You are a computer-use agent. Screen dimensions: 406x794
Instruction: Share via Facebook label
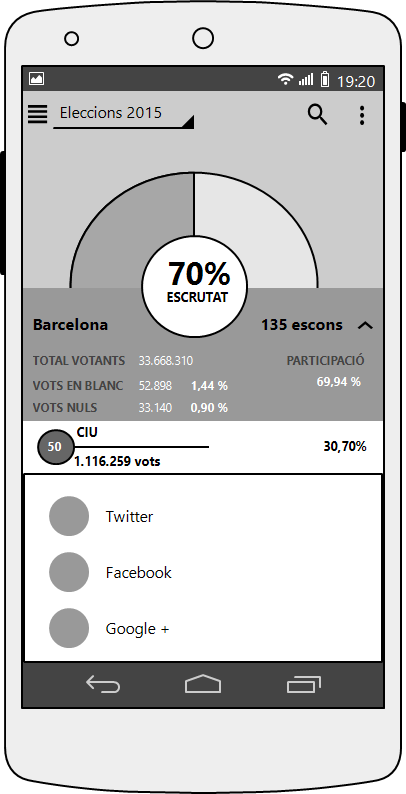tap(139, 573)
